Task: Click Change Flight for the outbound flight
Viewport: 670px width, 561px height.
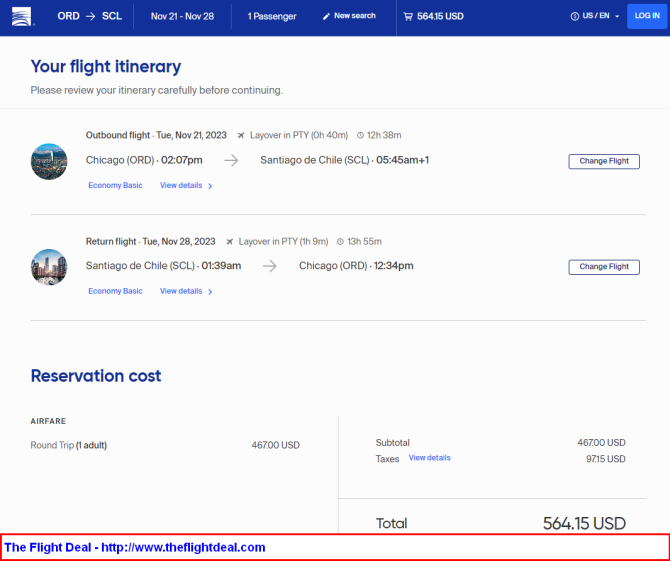Action: point(604,162)
